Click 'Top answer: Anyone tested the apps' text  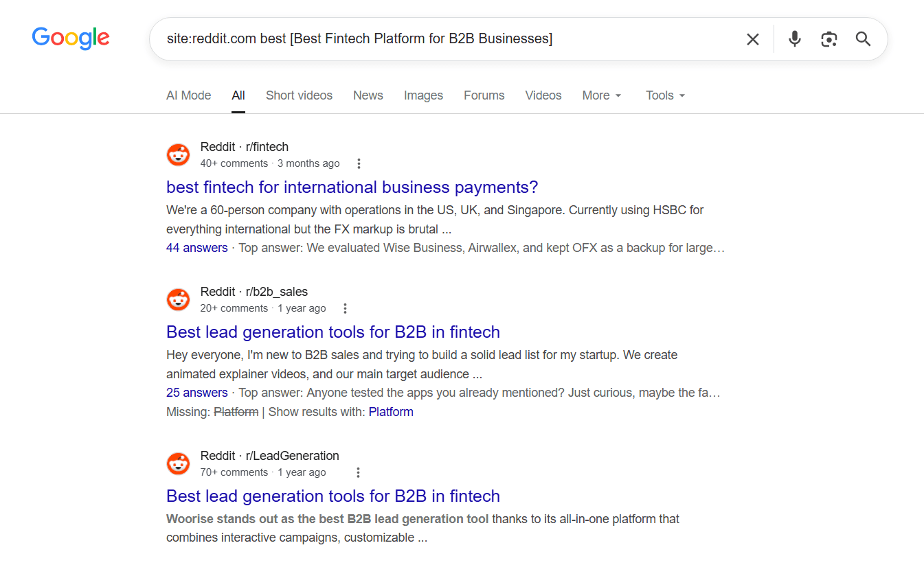[480, 393]
